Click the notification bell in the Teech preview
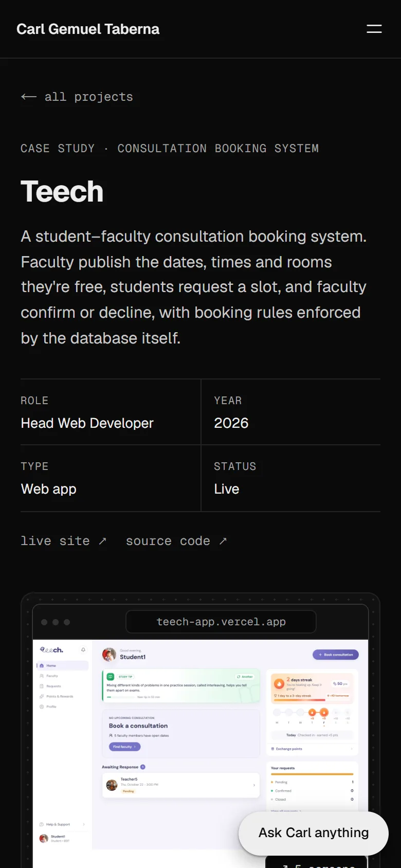401x868 pixels. point(83,650)
